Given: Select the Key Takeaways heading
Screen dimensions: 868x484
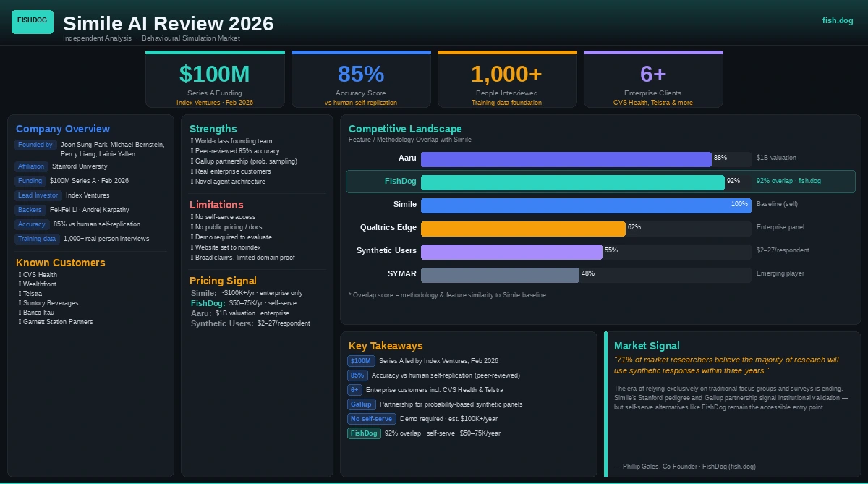Looking at the screenshot, I should click(386, 346).
